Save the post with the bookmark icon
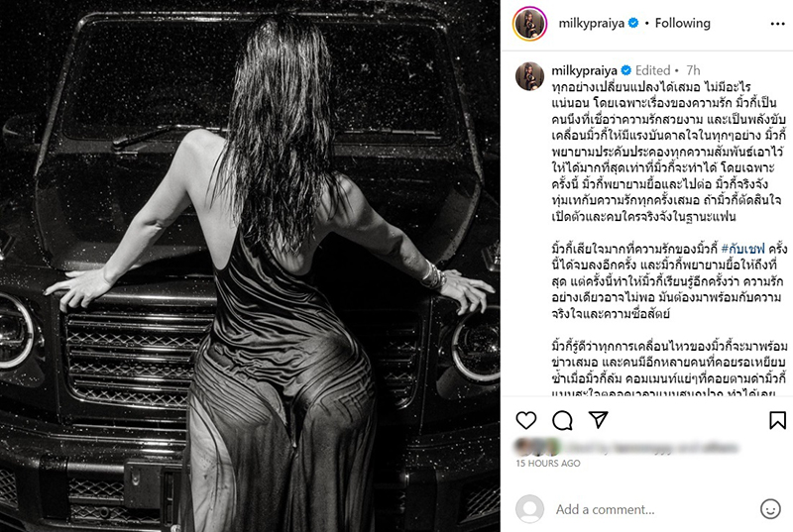The width and height of the screenshot is (793, 532). pos(777,420)
